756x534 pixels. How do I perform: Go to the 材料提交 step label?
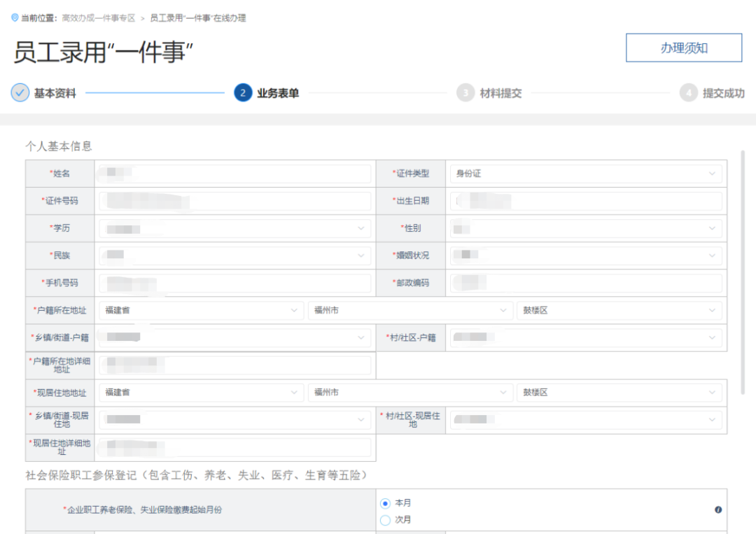click(x=500, y=93)
